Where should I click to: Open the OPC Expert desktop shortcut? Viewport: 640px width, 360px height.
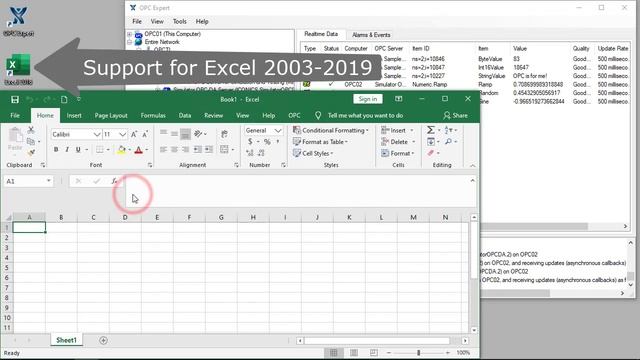(18, 22)
